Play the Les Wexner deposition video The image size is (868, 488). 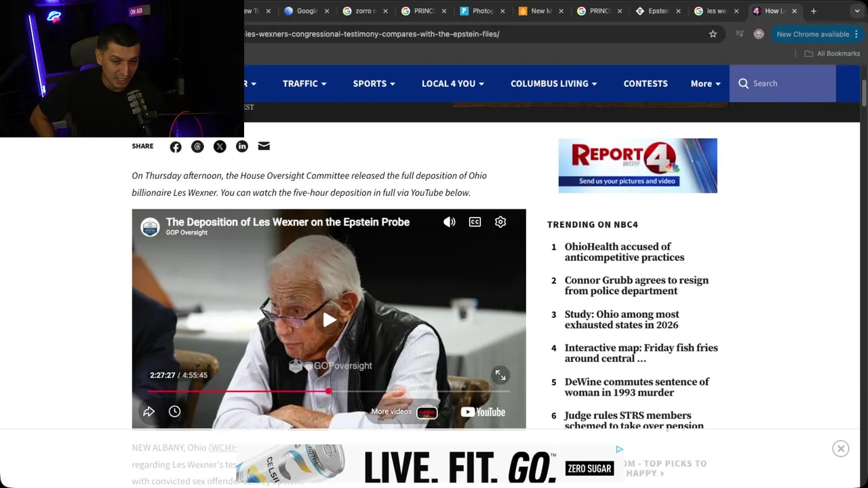(329, 319)
